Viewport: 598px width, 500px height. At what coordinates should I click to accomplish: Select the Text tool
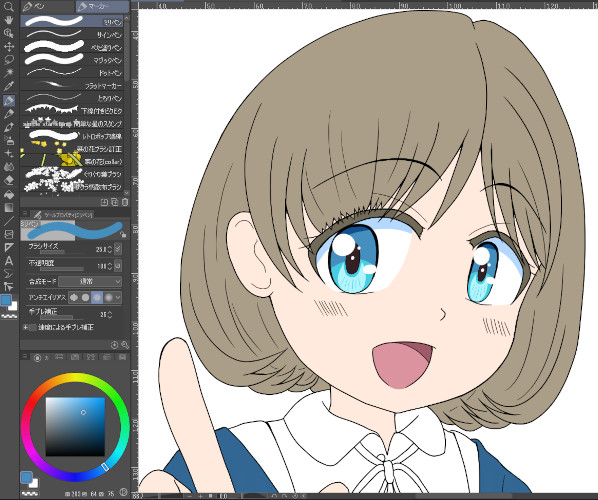coord(8,261)
